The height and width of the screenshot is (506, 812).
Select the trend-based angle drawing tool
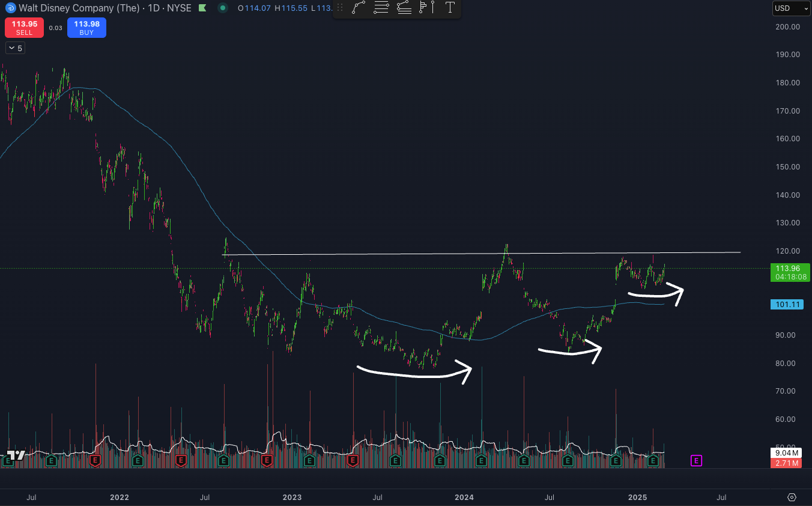point(404,7)
